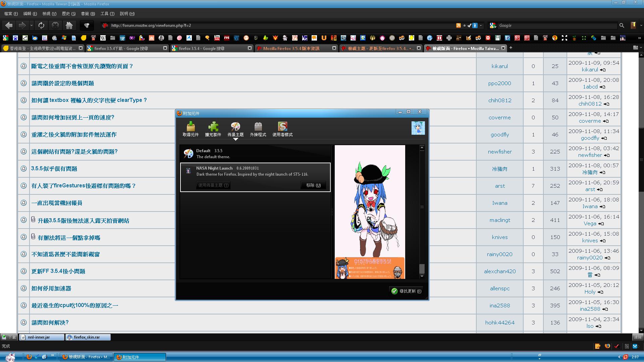
Task: Open the 工具 (Tools) menu
Action: 107,14
